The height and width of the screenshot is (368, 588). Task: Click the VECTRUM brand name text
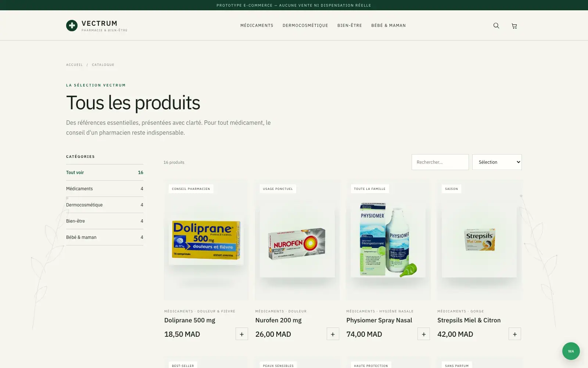click(99, 23)
